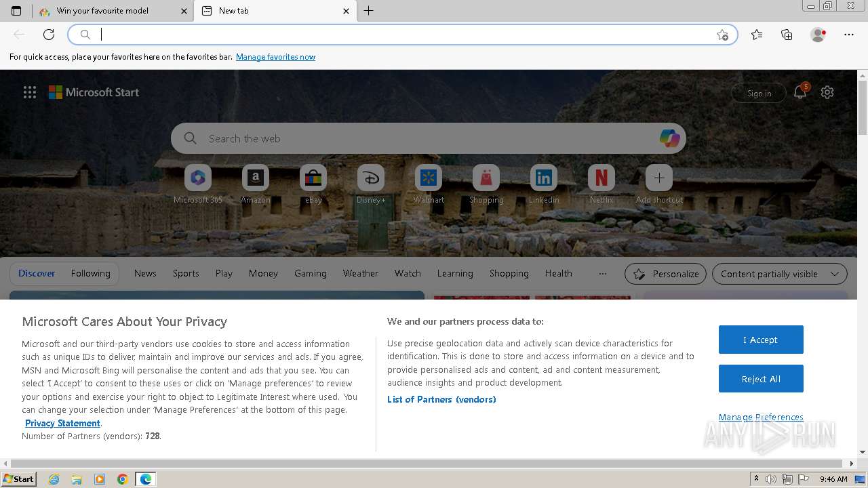Screen dimensions: 868x488
Task: Open List of Partners (vendors) link
Action: coord(441,399)
